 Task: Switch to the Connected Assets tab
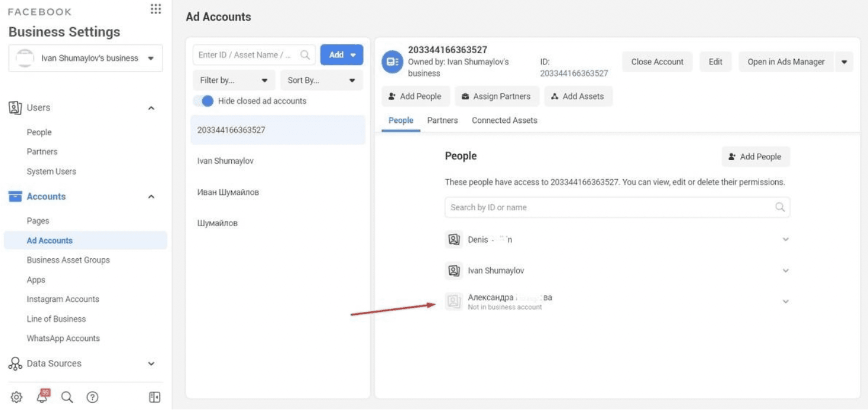(x=504, y=121)
